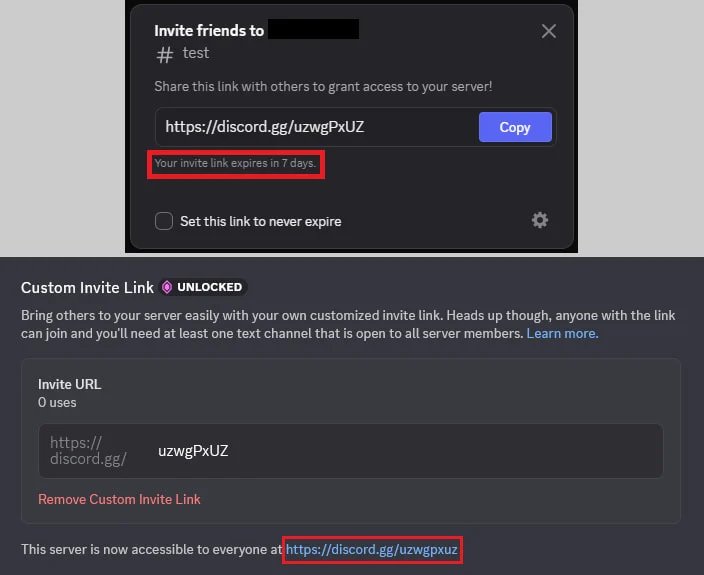Click the Invite friends to title
The width and height of the screenshot is (704, 575).
coord(209,31)
